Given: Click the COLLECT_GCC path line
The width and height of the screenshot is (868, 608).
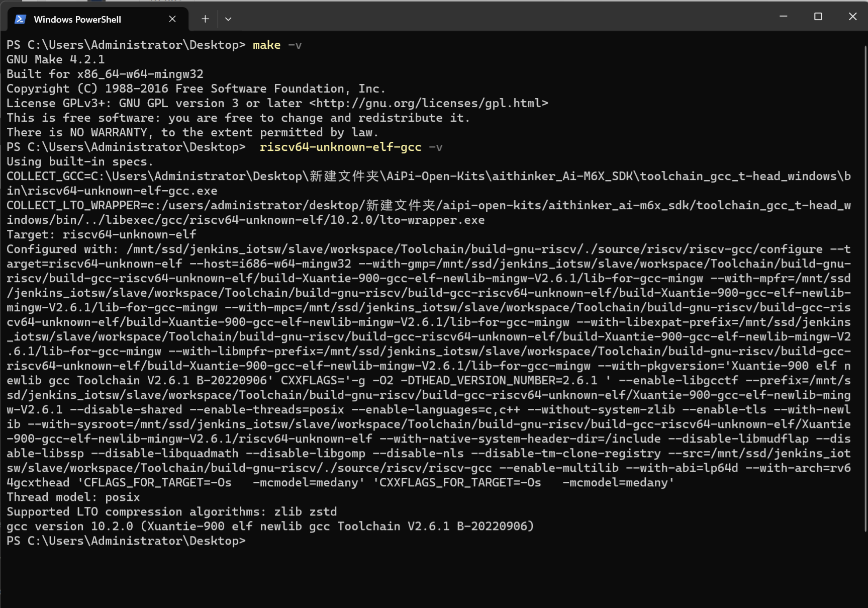Looking at the screenshot, I should tap(429, 184).
